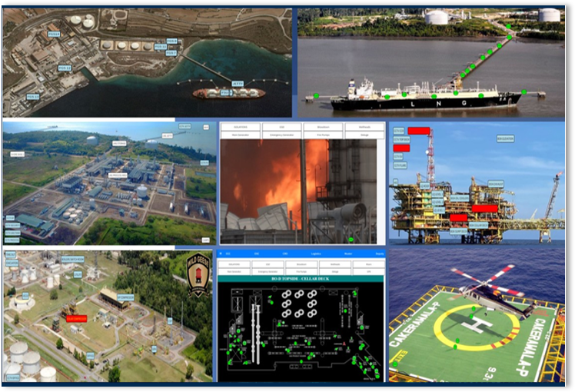Click the Wellheads button above the fire image

point(364,127)
